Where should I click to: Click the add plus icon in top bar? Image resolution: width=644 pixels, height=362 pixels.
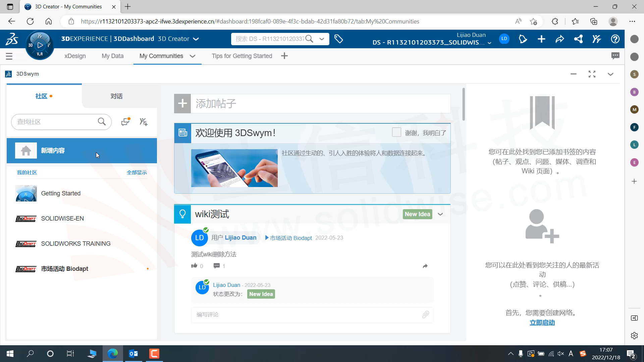click(541, 39)
